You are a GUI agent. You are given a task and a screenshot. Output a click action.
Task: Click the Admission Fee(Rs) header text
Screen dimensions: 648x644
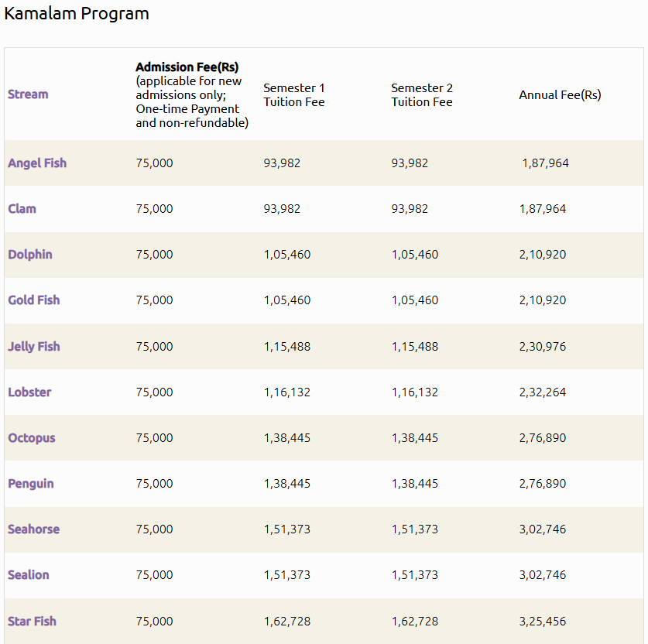(x=187, y=67)
